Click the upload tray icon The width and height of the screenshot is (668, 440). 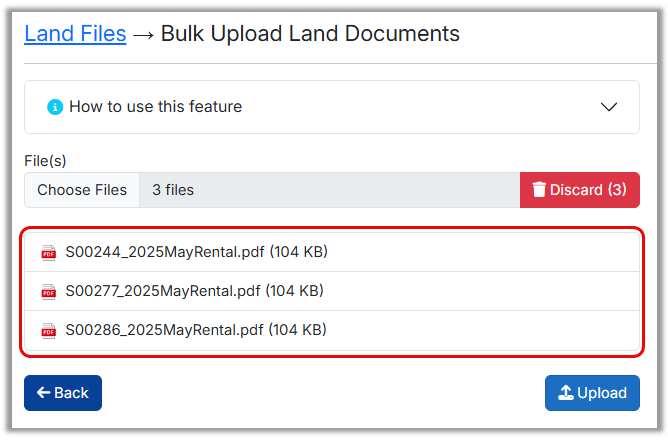(565, 393)
